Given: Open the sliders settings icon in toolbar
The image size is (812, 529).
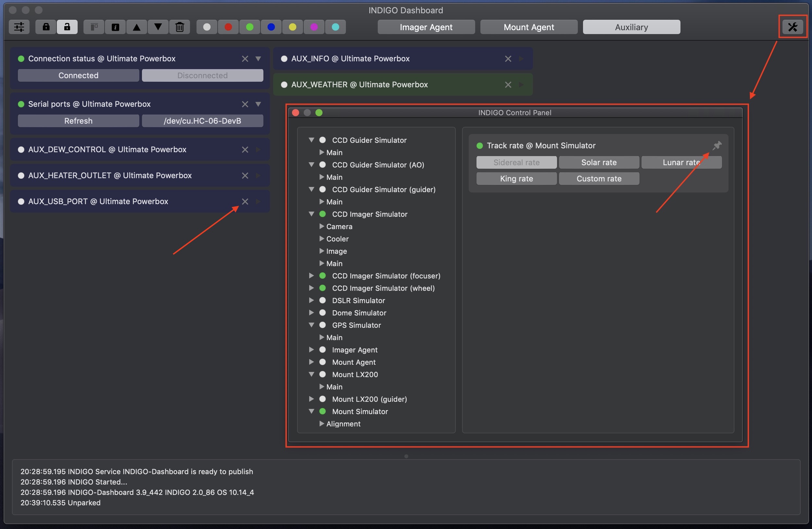Looking at the screenshot, I should (19, 27).
